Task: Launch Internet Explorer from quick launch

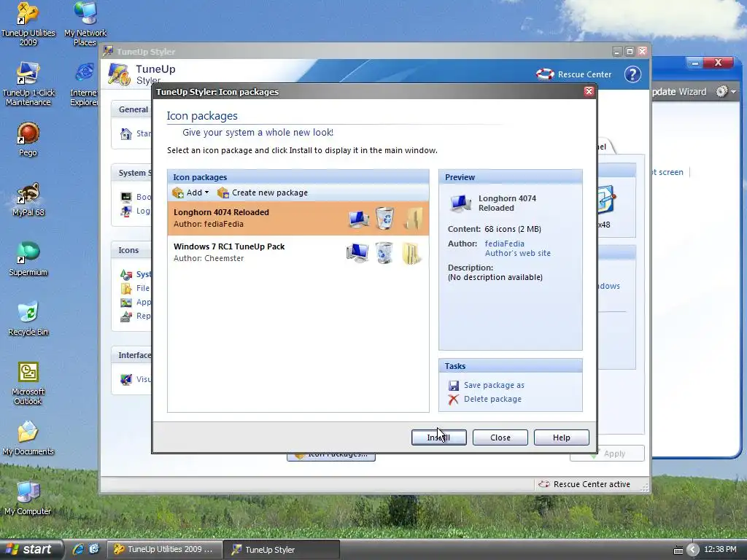Action: pyautogui.click(x=77, y=549)
